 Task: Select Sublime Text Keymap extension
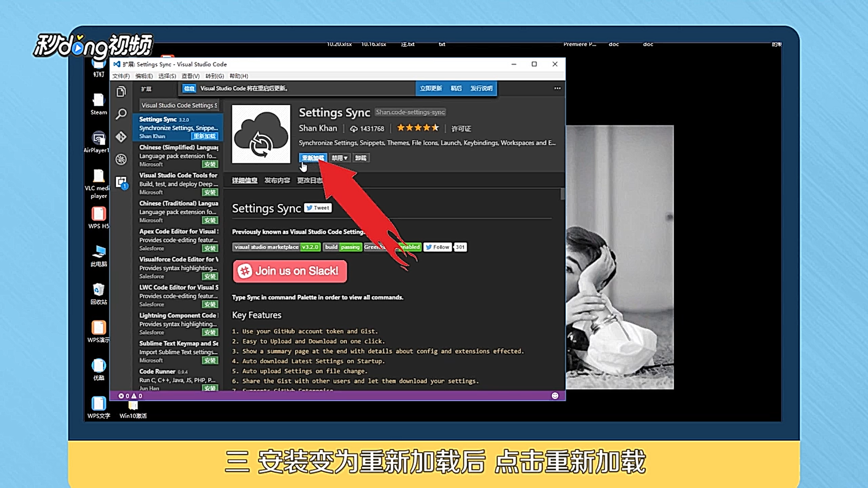[x=178, y=352]
